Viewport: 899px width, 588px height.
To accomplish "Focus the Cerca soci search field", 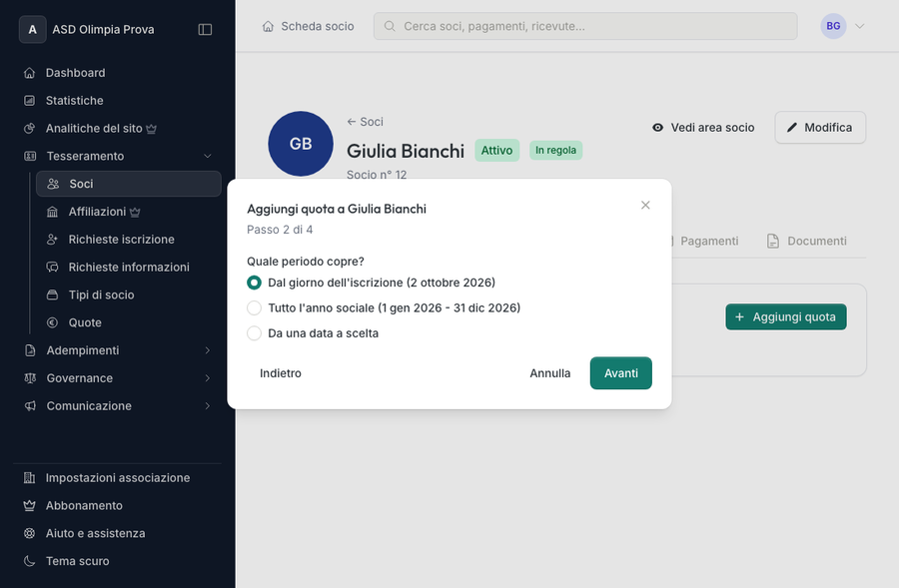I will click(585, 26).
